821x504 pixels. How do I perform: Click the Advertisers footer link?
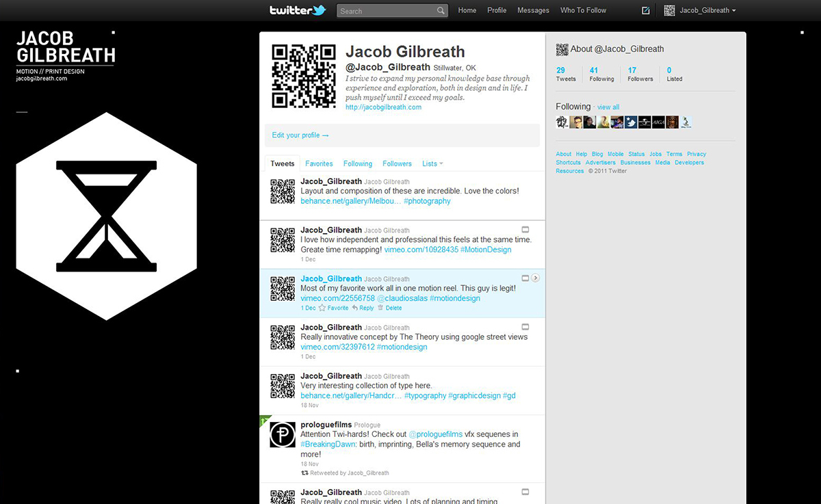click(x=601, y=163)
